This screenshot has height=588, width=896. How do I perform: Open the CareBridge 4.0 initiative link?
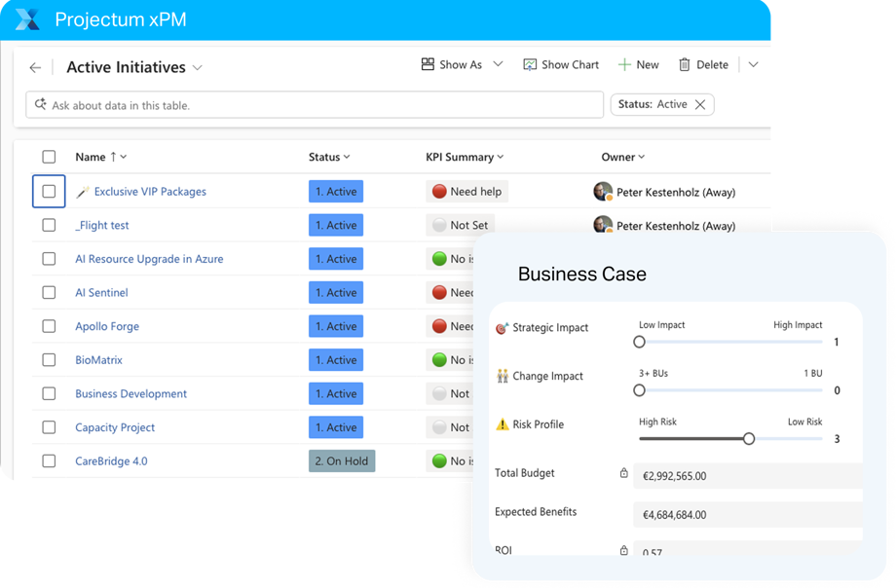[111, 461]
